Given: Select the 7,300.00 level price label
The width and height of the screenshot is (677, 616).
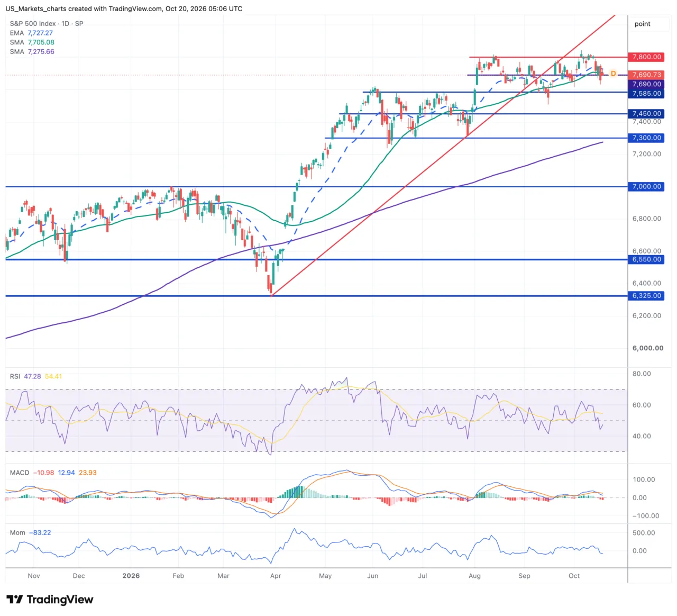Looking at the screenshot, I should coord(646,138).
